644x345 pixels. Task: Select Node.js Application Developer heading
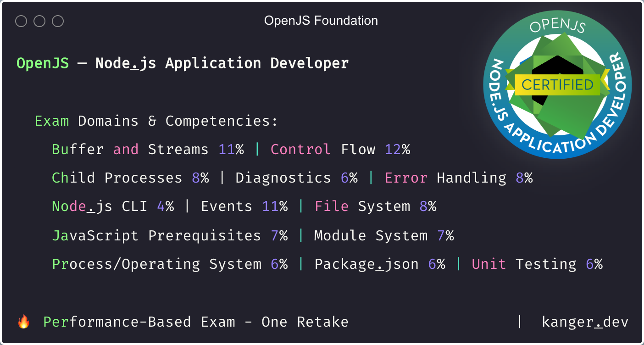click(222, 63)
